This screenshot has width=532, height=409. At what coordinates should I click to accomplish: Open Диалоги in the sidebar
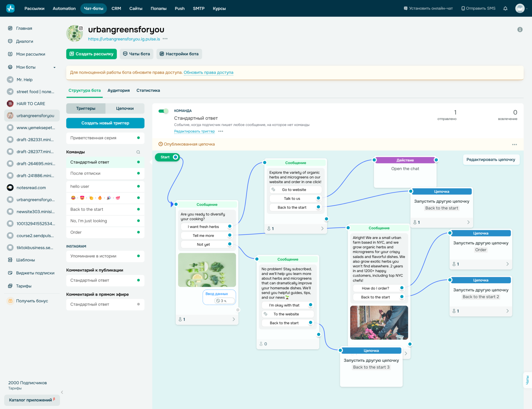point(24,41)
